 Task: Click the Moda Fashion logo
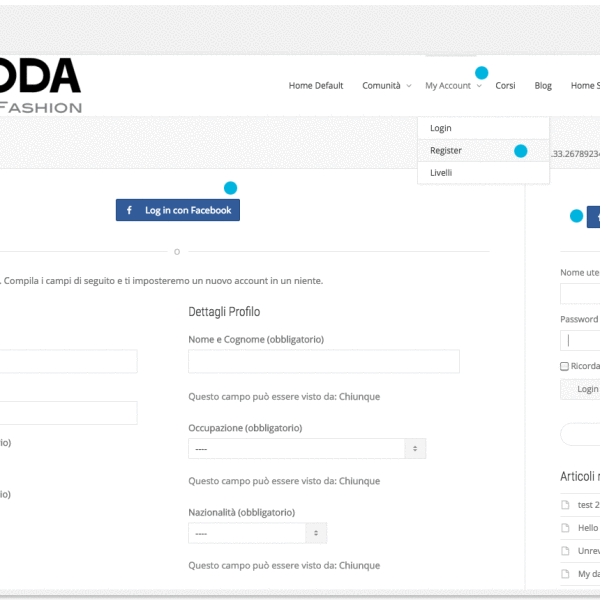pyautogui.click(x=40, y=85)
